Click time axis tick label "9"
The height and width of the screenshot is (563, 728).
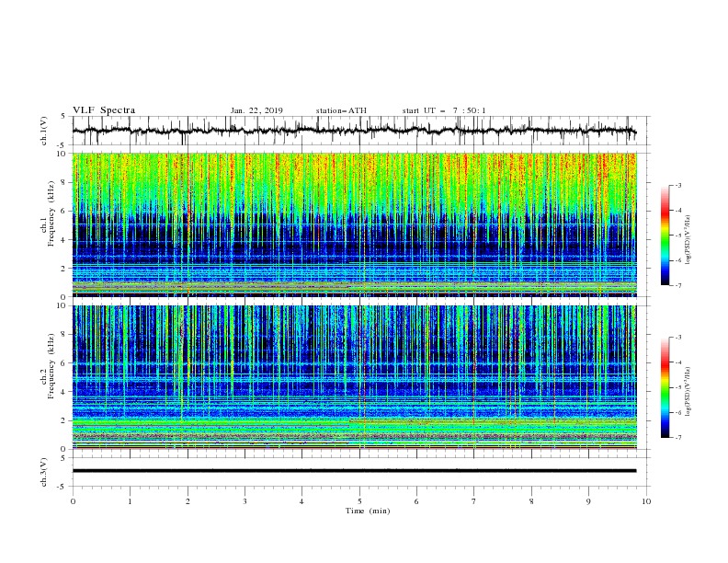(588, 501)
